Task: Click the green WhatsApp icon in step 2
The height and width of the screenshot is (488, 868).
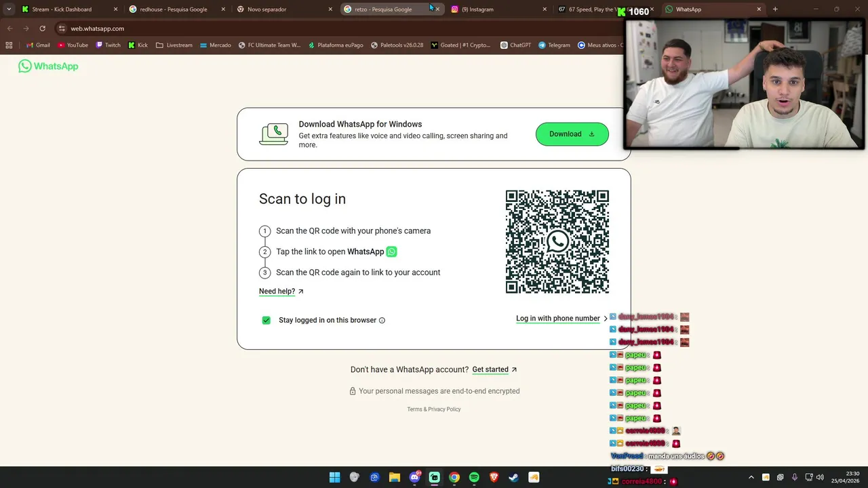Action: click(x=391, y=251)
